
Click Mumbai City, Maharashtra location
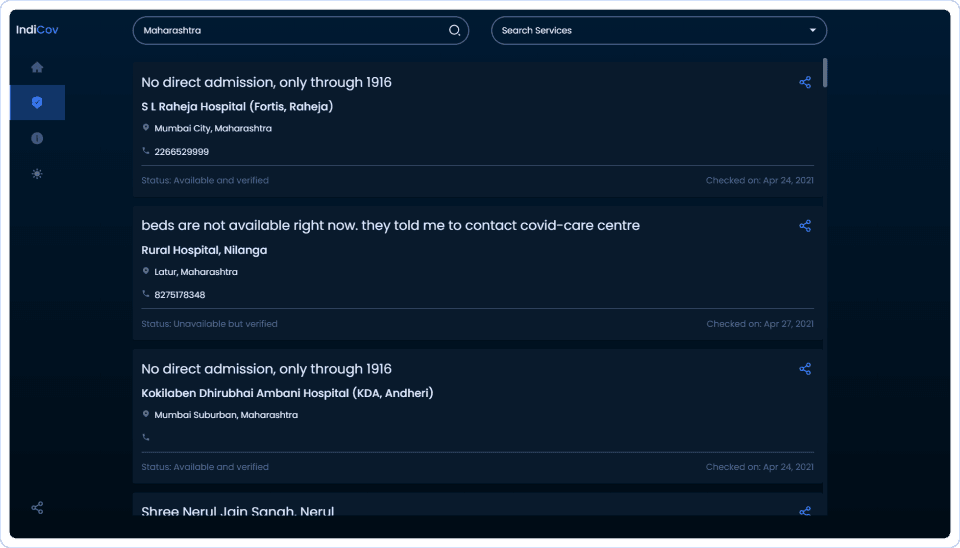(213, 129)
